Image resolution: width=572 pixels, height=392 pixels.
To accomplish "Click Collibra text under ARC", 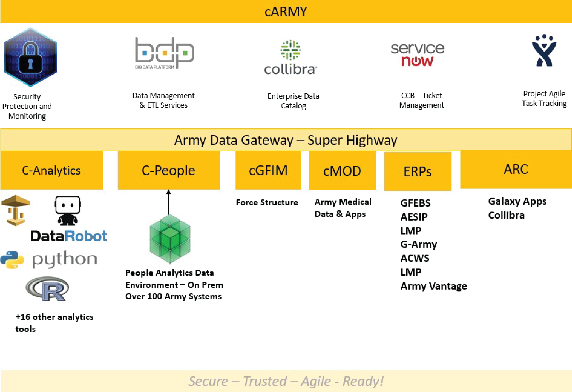I will (x=506, y=215).
